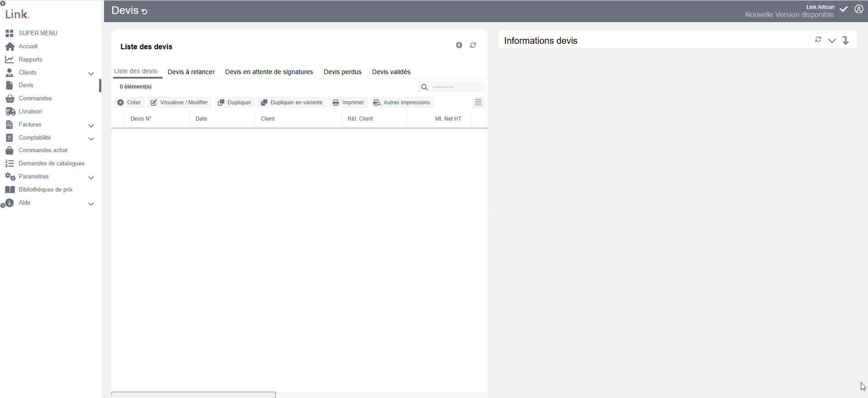
Task: Refresh the Informations devis panel
Action: (x=818, y=40)
